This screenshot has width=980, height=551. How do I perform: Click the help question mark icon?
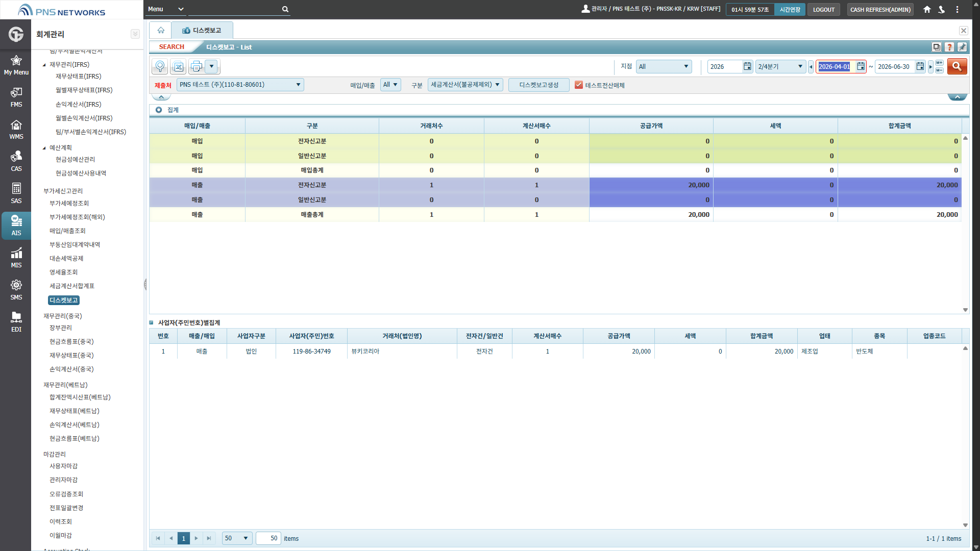pos(949,47)
